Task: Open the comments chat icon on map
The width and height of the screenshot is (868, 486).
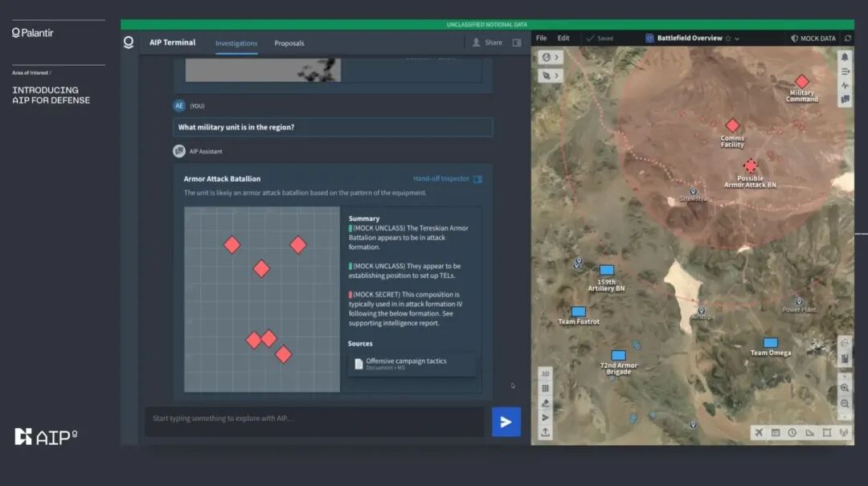Action: (845, 100)
